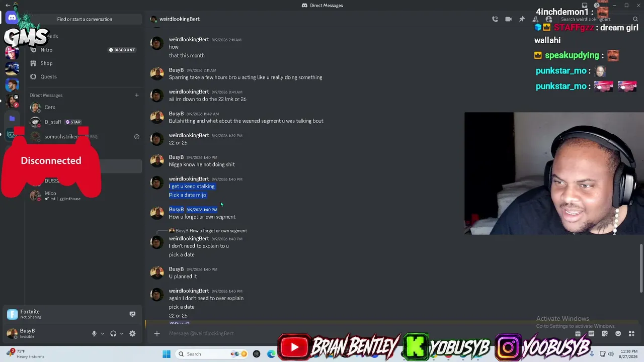Click the Windows taskbar Search box
This screenshot has width=644, height=362.
click(x=211, y=354)
